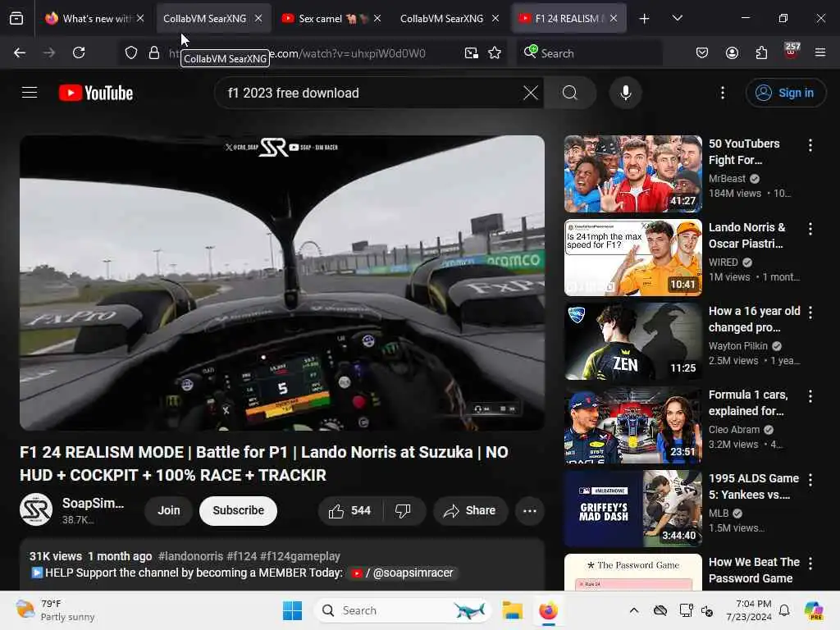Viewport: 840px width, 630px height.
Task: Click the taskbar Search box
Action: point(403,610)
